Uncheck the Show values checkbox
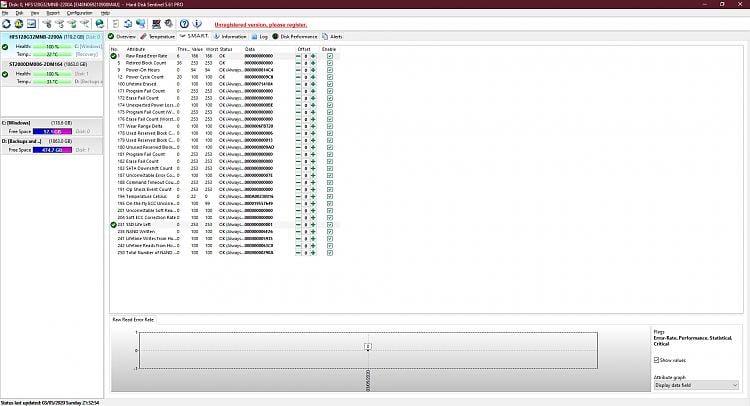This screenshot has width=750, height=406. 656,360
